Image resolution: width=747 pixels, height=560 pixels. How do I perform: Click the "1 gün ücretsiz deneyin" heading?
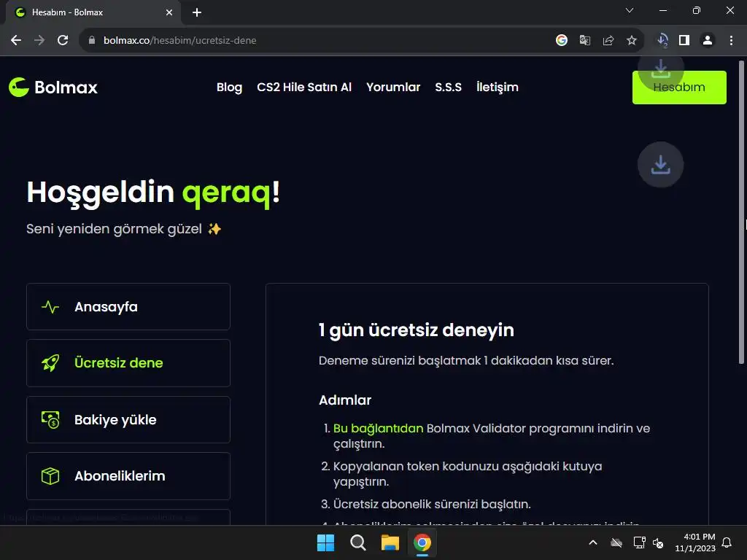point(417,330)
